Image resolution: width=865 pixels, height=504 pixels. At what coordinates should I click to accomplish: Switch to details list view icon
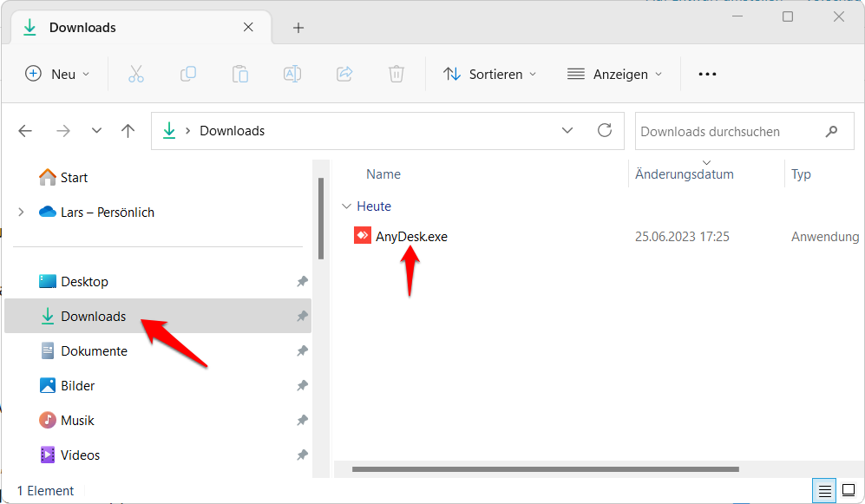(x=825, y=490)
